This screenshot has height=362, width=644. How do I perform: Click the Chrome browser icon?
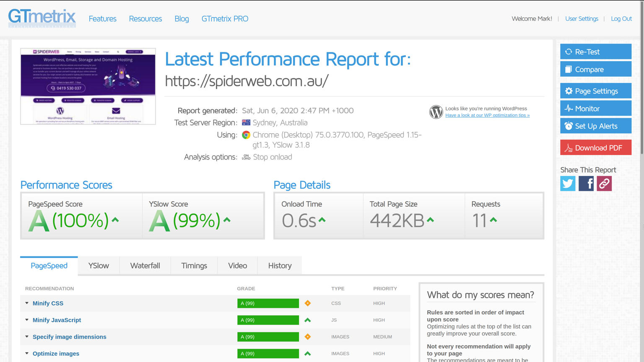click(x=246, y=135)
